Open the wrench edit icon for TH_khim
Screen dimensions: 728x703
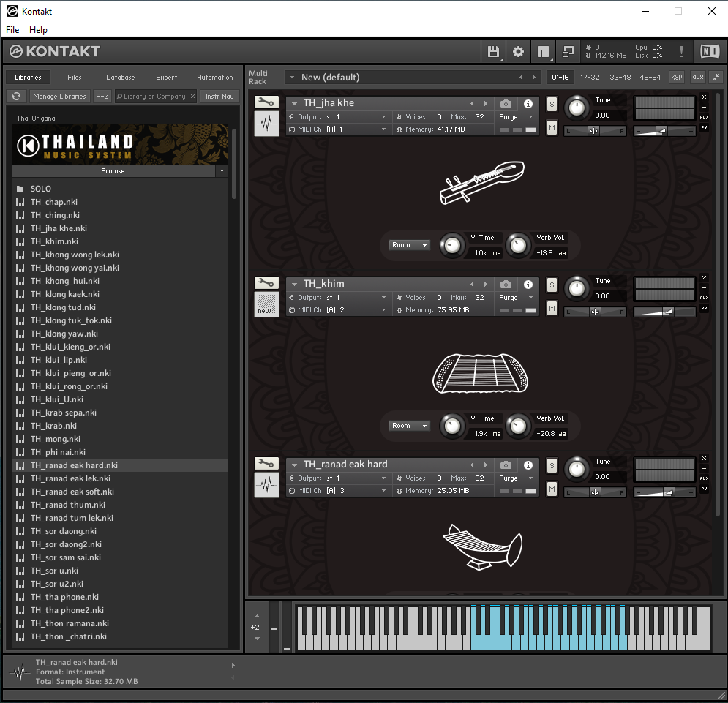266,283
